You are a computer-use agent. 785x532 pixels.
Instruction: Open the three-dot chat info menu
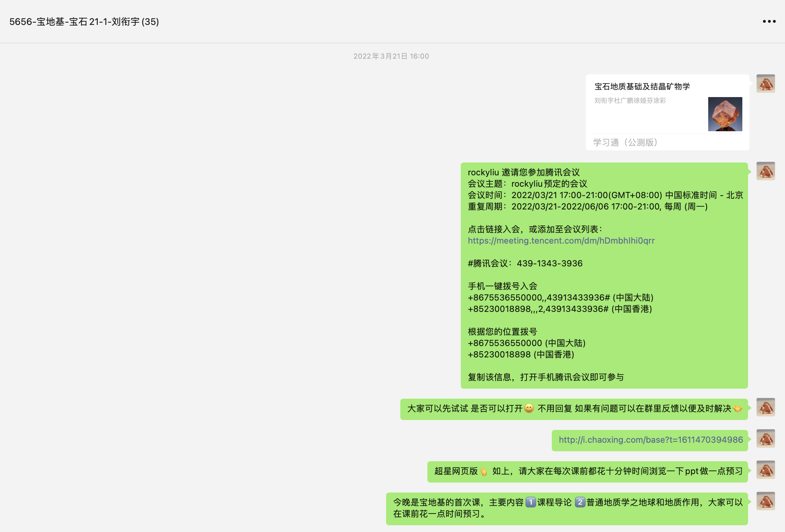[x=769, y=21]
